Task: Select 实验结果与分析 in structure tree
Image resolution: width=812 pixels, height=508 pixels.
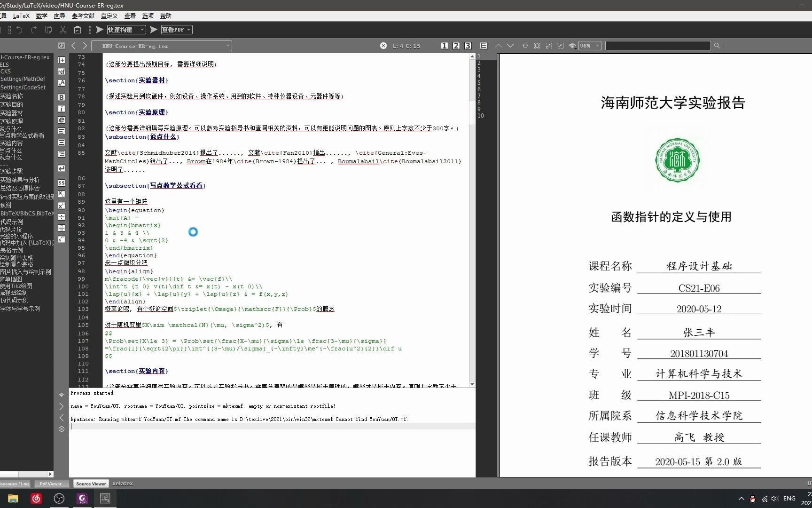Action: pos(20,180)
